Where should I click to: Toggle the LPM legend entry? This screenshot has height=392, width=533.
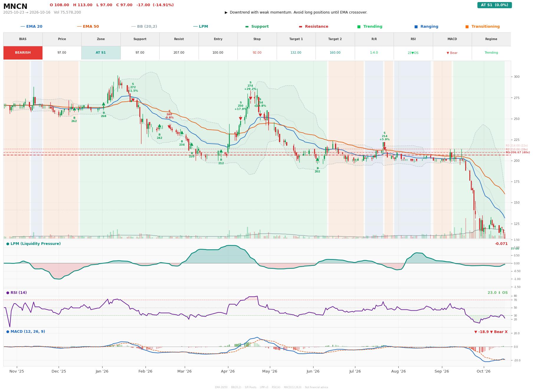coord(200,27)
